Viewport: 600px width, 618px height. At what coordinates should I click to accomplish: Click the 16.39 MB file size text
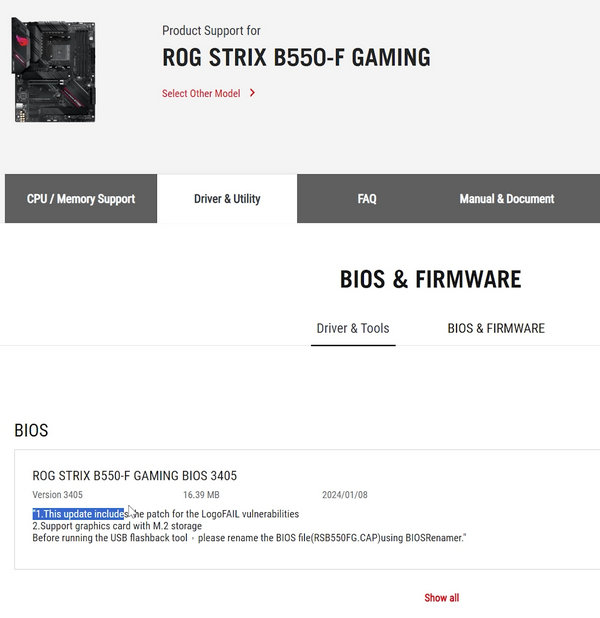point(201,495)
